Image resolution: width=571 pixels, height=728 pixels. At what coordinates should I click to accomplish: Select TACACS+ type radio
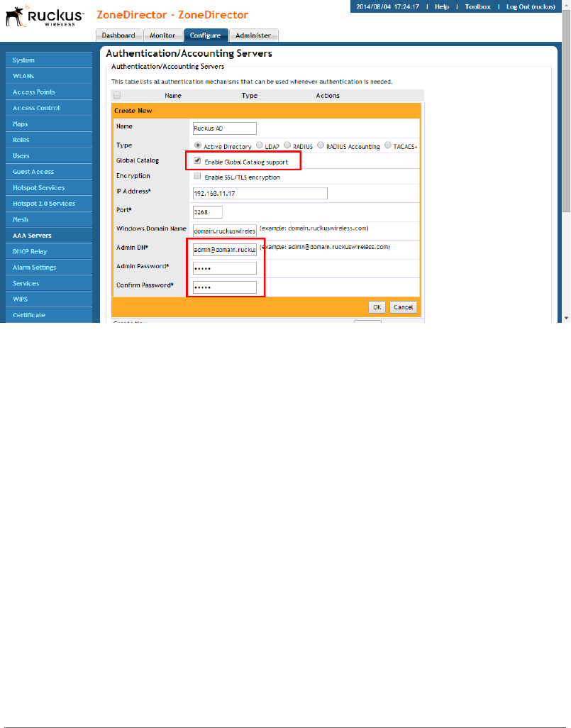pyautogui.click(x=387, y=145)
